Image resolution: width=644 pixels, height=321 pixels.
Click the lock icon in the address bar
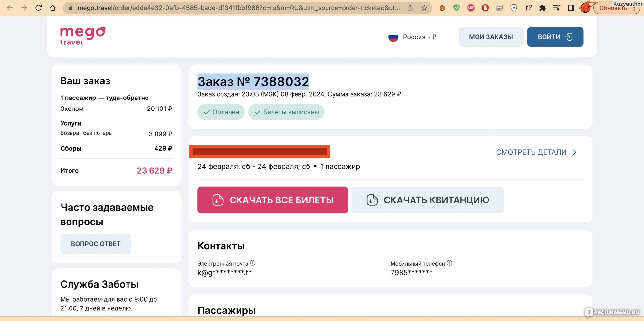[71, 8]
